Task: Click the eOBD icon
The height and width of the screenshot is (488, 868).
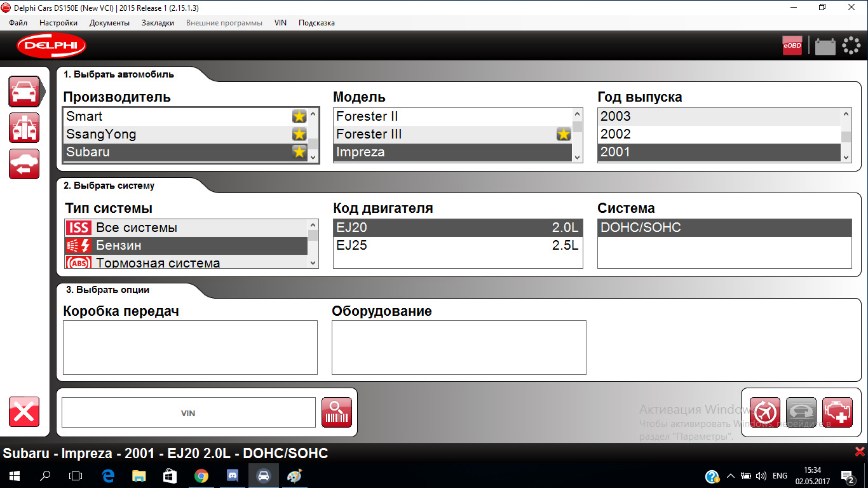Action: [x=792, y=46]
